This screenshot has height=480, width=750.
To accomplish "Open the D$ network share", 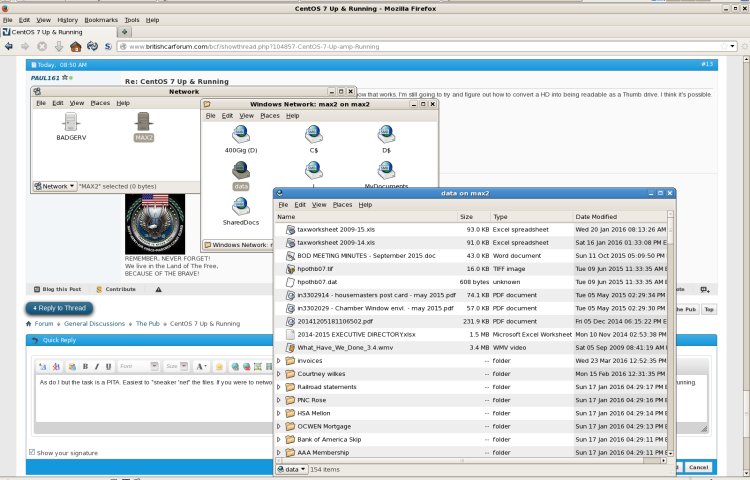I will point(386,139).
